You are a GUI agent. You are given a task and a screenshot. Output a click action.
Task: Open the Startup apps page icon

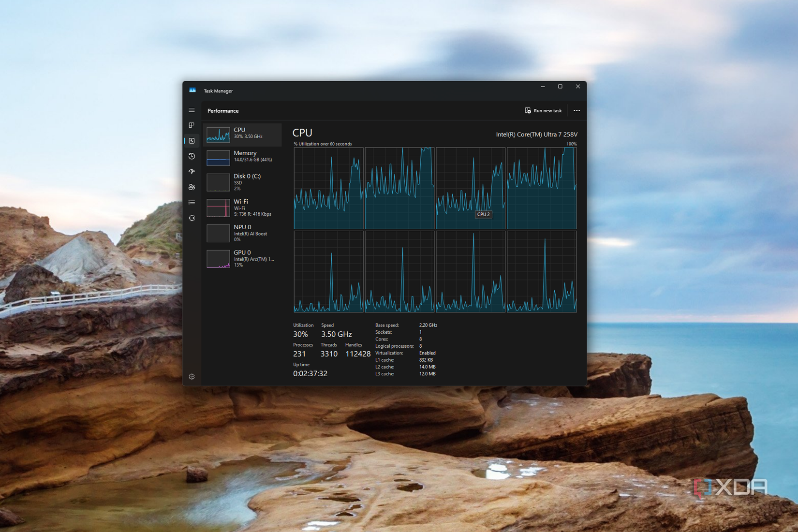click(192, 171)
